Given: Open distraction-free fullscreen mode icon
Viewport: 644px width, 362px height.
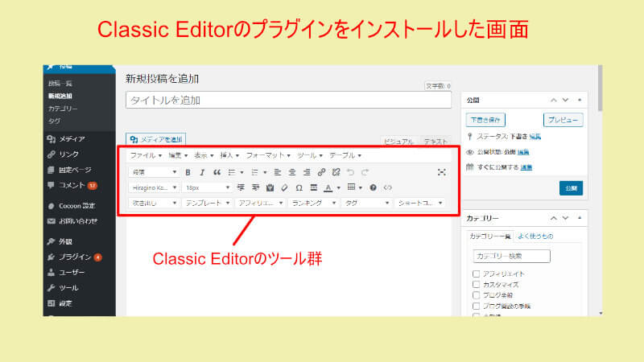Looking at the screenshot, I should (x=441, y=172).
